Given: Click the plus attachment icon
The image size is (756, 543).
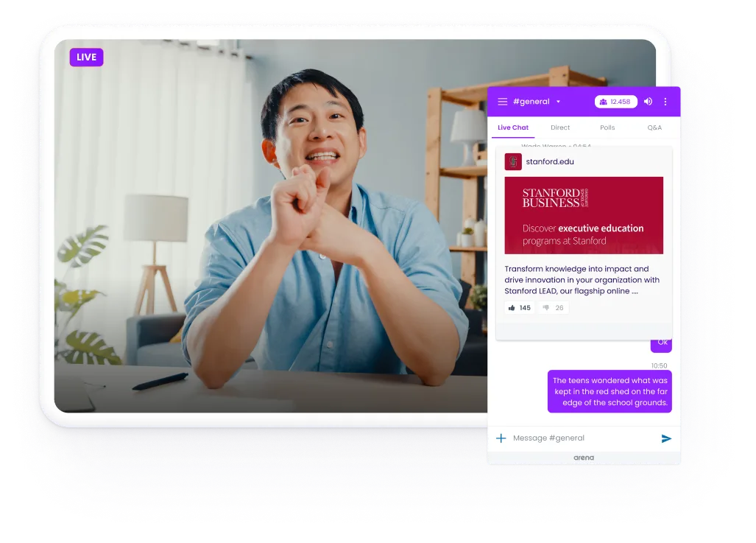Looking at the screenshot, I should pyautogui.click(x=501, y=438).
